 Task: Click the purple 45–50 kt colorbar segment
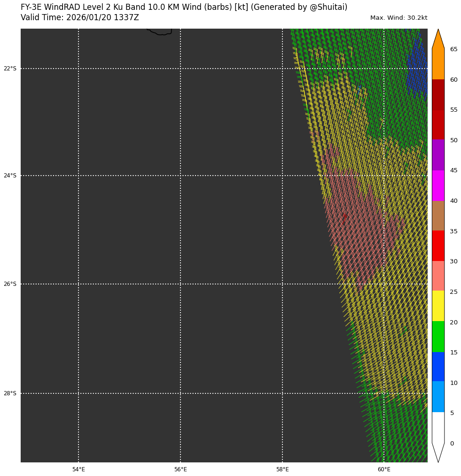click(438, 155)
